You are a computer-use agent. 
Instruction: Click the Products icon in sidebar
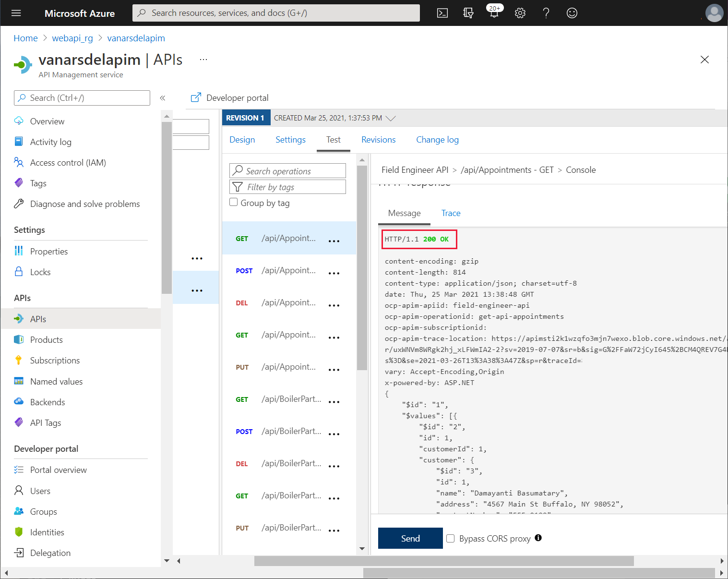point(19,339)
